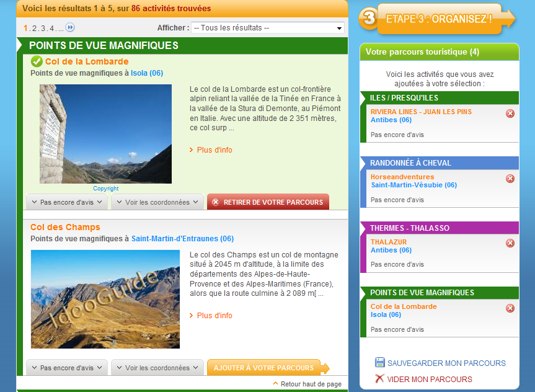
Task: Go to results page 4
Action: pos(52,28)
